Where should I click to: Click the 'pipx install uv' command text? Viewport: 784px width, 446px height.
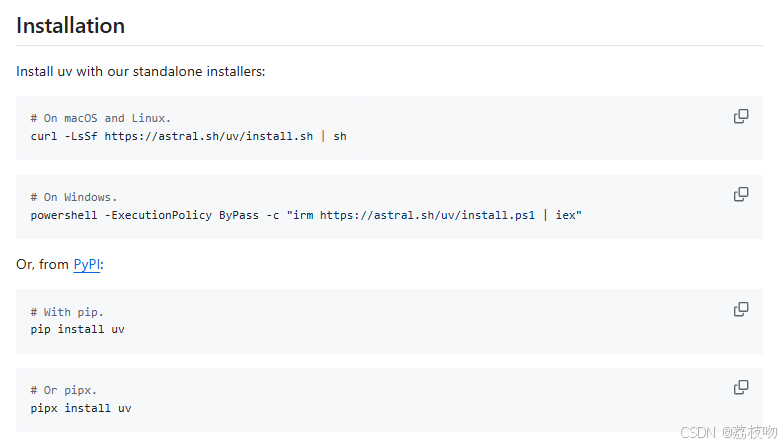coord(81,408)
